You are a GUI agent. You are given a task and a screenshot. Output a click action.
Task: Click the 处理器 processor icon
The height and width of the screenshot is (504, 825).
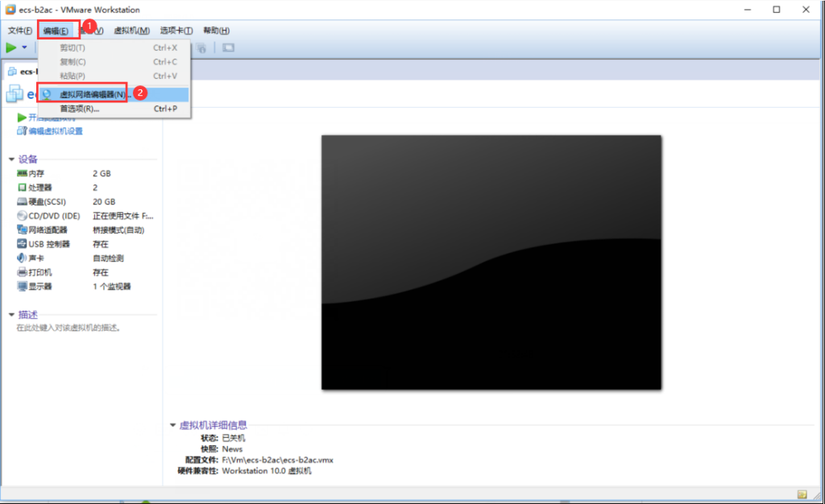[22, 188]
